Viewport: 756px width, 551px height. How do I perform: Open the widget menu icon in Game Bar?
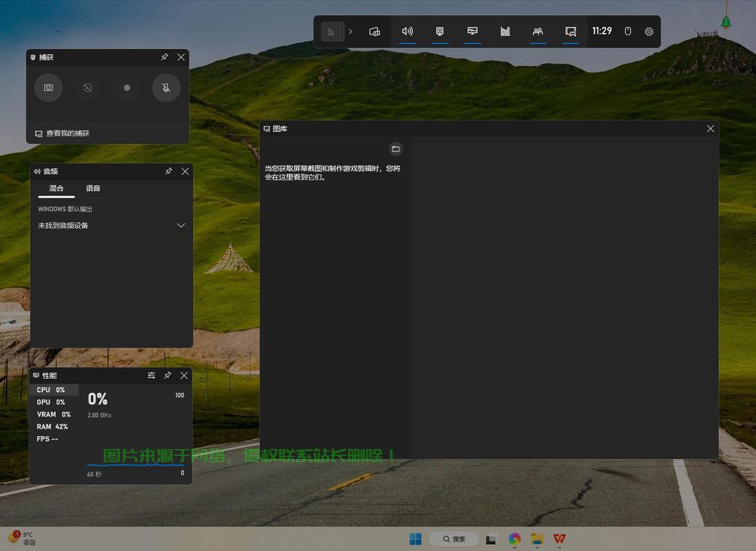tap(375, 32)
